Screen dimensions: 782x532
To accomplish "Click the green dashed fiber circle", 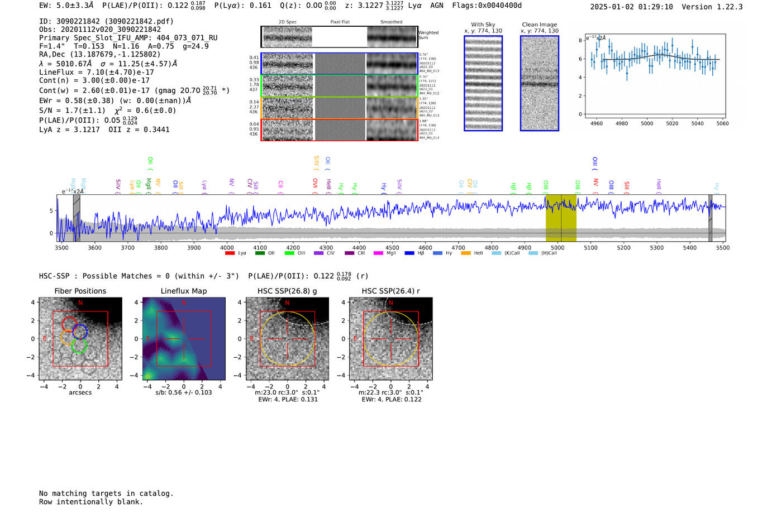I will [79, 346].
